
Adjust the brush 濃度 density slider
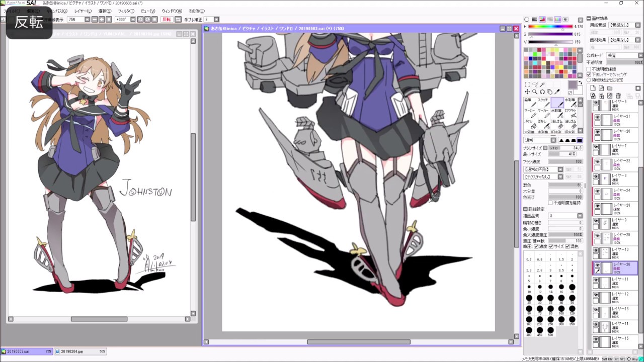click(x=566, y=161)
